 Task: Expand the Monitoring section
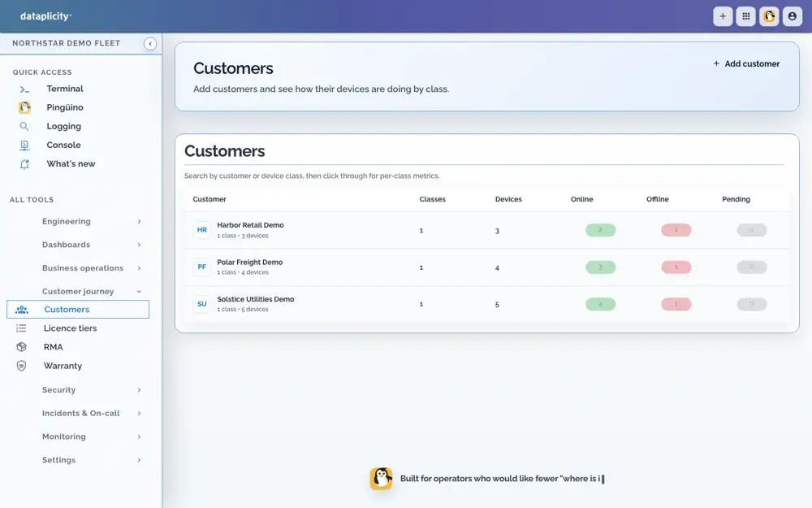pyautogui.click(x=91, y=436)
